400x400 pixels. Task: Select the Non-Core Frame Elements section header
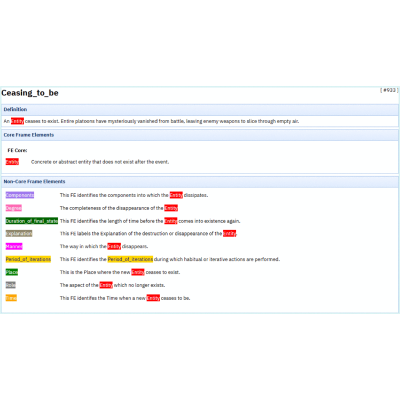(200, 181)
